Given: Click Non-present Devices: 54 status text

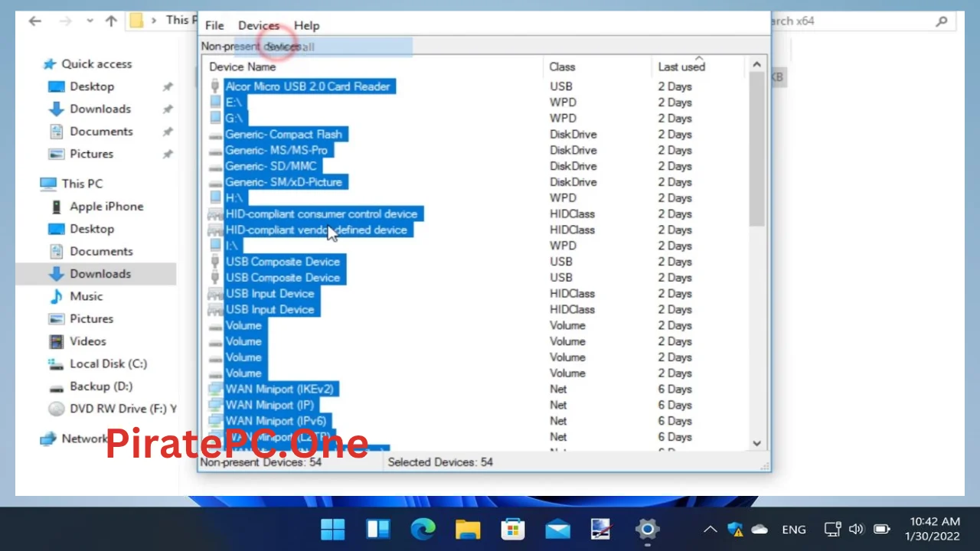Looking at the screenshot, I should (261, 462).
